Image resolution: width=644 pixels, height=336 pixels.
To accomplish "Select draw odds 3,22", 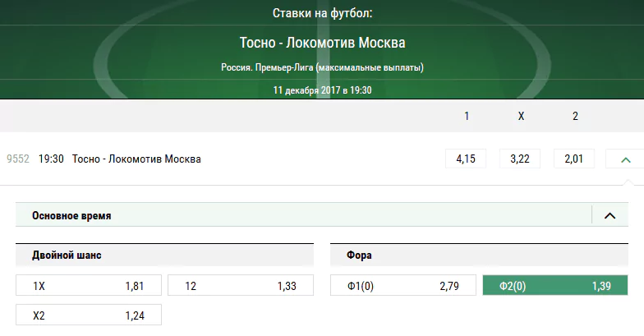I will pyautogui.click(x=520, y=159).
